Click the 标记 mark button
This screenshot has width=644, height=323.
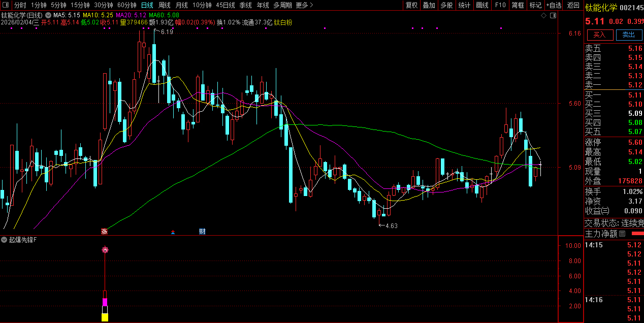tap(535, 5)
